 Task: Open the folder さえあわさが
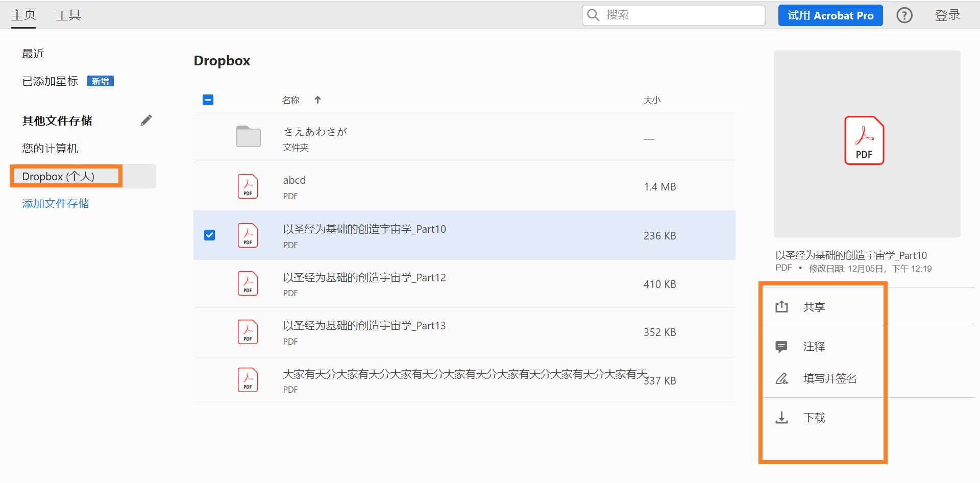tap(315, 131)
